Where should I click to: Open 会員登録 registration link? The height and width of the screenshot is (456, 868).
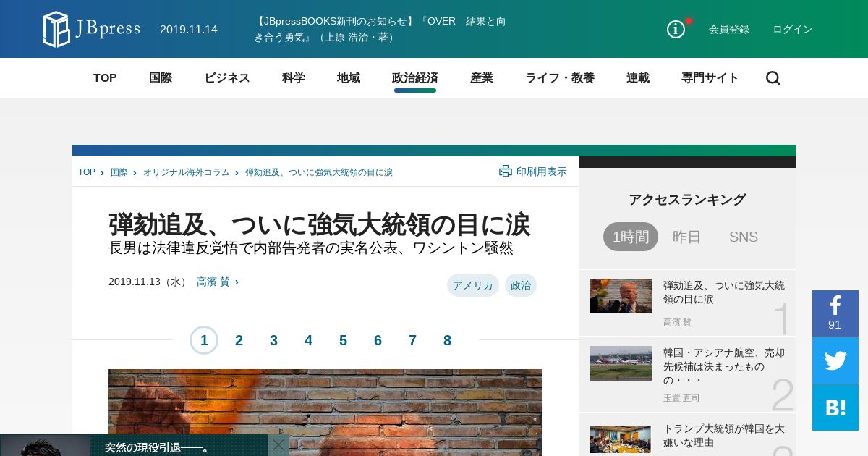click(729, 29)
